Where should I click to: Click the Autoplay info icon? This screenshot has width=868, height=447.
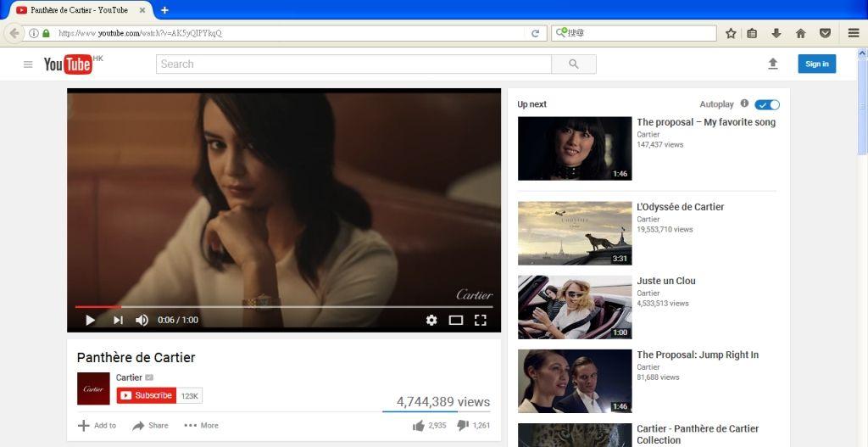click(x=744, y=103)
